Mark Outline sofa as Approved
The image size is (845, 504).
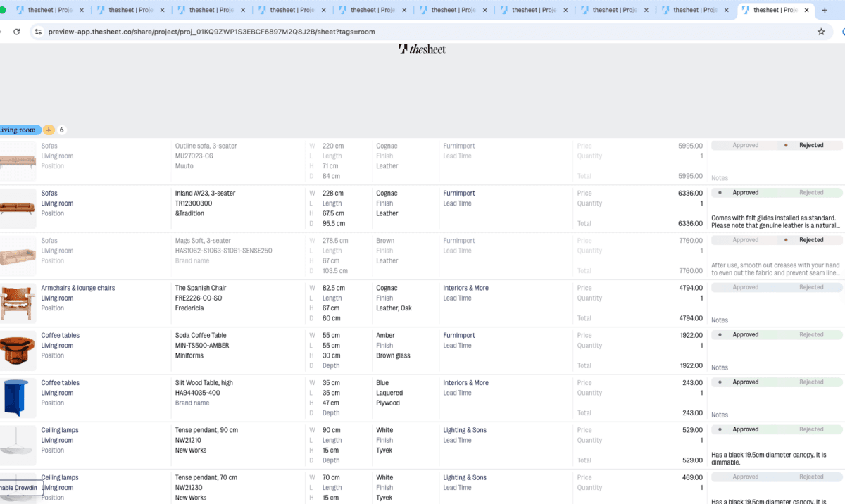(745, 146)
